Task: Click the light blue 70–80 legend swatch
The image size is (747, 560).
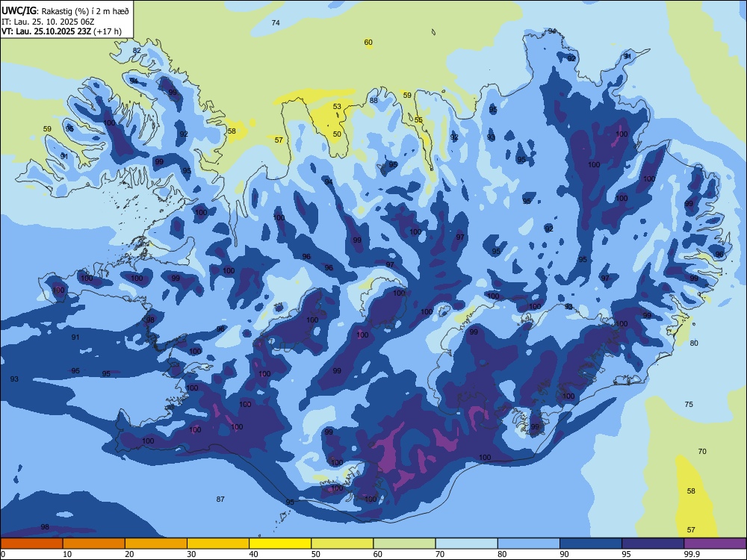Action: (x=467, y=544)
